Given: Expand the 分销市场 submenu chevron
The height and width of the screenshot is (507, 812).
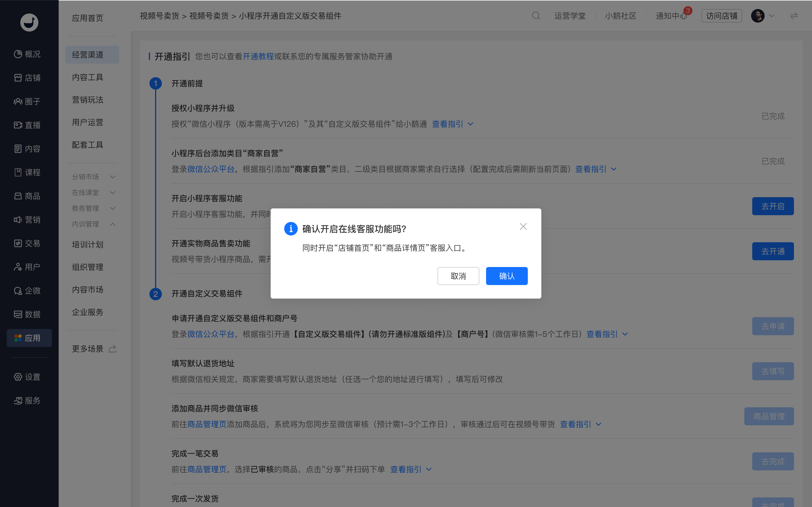Looking at the screenshot, I should [x=113, y=177].
